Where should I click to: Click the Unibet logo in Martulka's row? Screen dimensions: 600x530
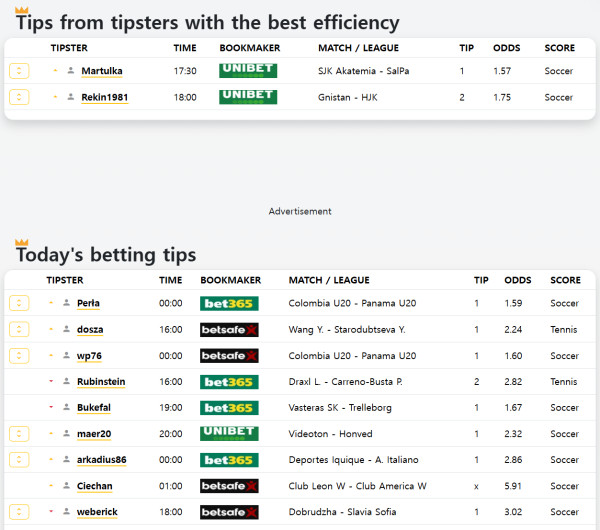pyautogui.click(x=248, y=71)
